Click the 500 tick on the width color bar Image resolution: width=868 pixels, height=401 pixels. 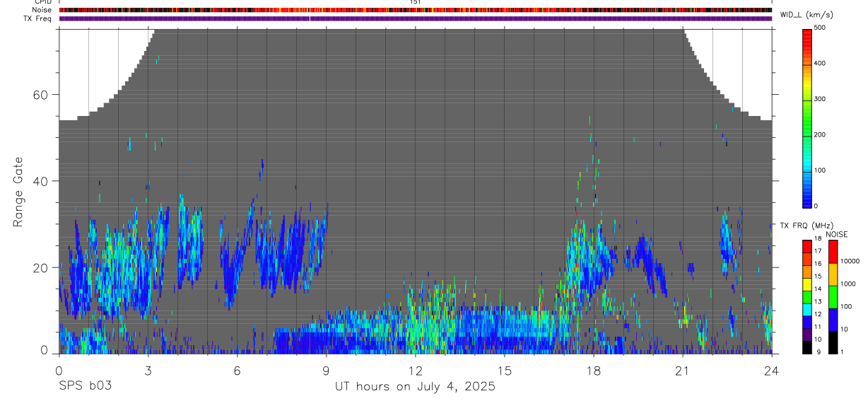pos(820,28)
